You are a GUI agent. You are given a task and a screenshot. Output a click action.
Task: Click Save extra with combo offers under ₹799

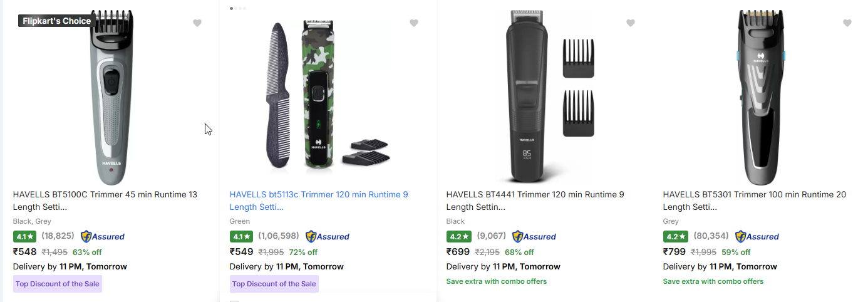[x=713, y=281]
